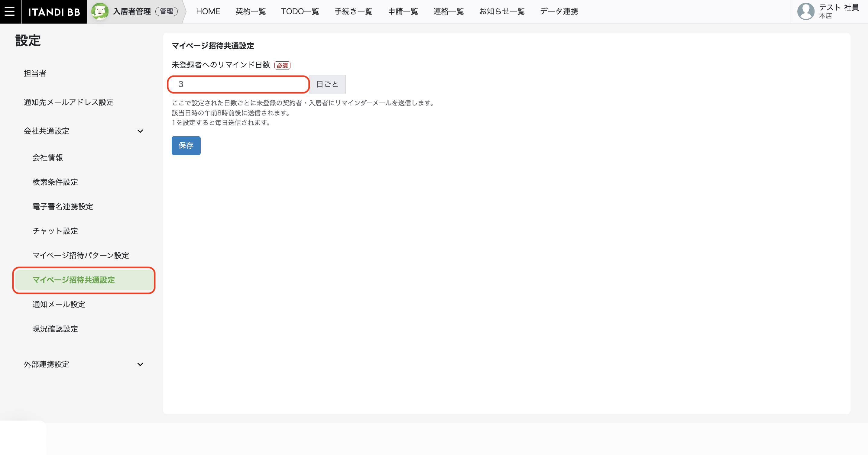Click the 管理 badge
This screenshot has width=868, height=455.
[167, 11]
